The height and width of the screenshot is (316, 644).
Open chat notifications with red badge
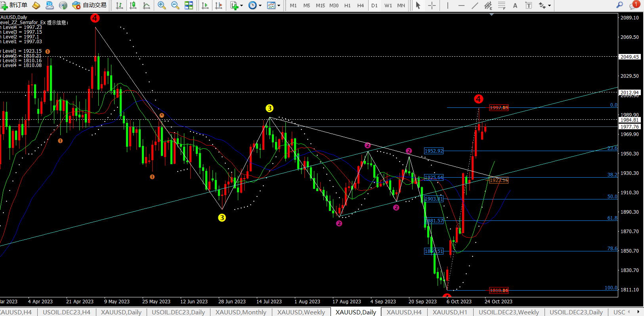[634, 5]
